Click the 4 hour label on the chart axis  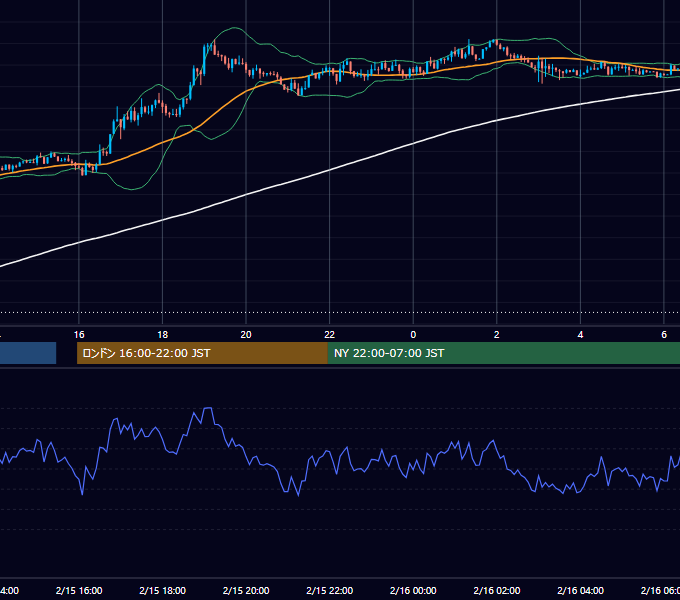click(580, 335)
